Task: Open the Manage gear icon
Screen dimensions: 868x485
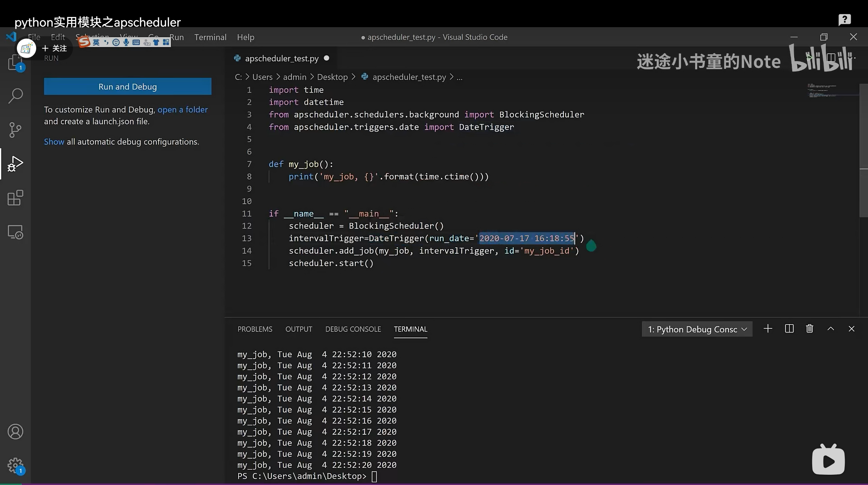Action: (x=15, y=465)
